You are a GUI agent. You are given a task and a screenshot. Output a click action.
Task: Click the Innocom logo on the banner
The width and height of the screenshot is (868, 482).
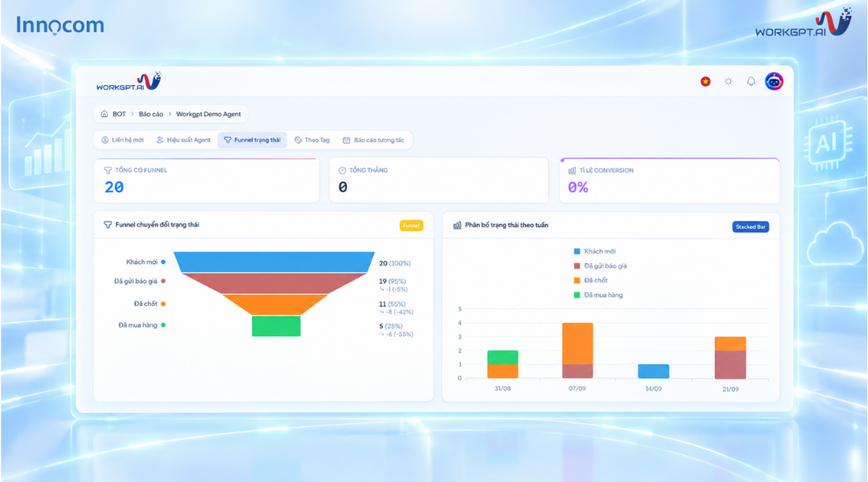click(60, 25)
